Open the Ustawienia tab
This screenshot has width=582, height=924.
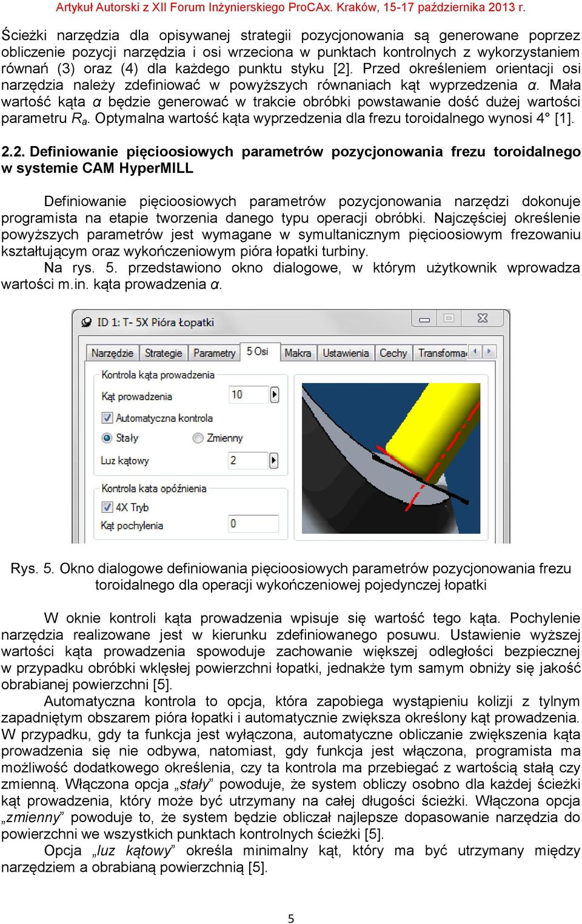pyautogui.click(x=346, y=353)
